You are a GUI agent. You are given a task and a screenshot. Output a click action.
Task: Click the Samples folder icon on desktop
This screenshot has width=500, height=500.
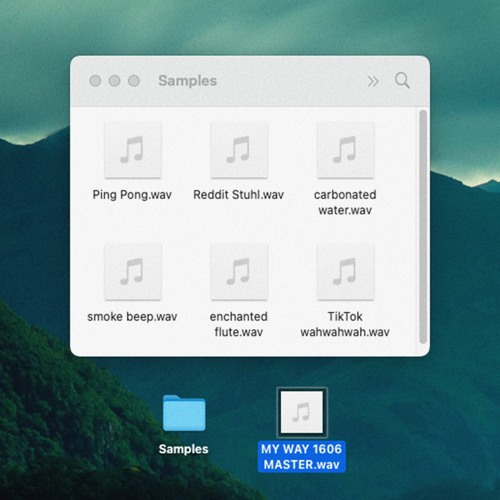coord(184,413)
